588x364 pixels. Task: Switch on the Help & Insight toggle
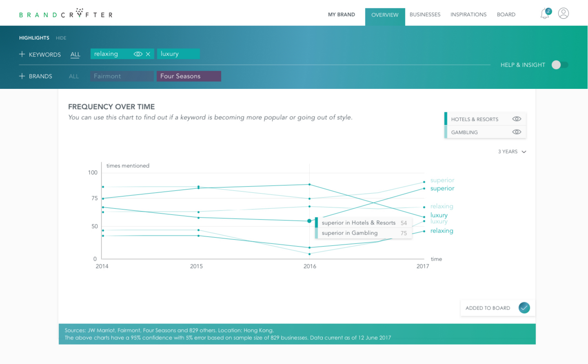(x=559, y=65)
